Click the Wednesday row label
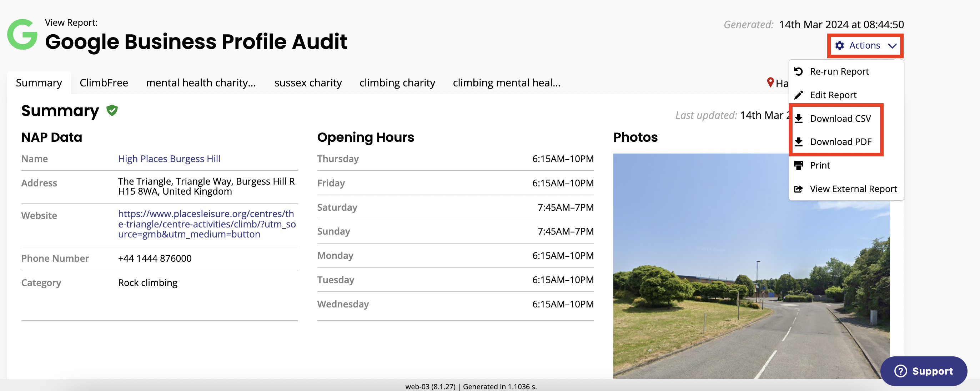Viewport: 980px width, 391px height. [x=343, y=304]
